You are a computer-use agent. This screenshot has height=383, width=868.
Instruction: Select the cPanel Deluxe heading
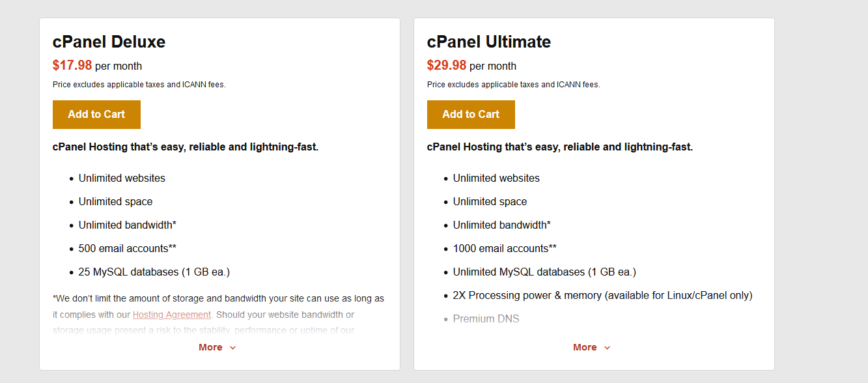pos(109,42)
